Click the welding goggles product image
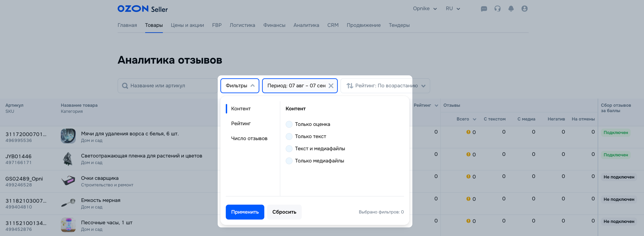Viewport: 644px width, 236px height. [x=68, y=180]
